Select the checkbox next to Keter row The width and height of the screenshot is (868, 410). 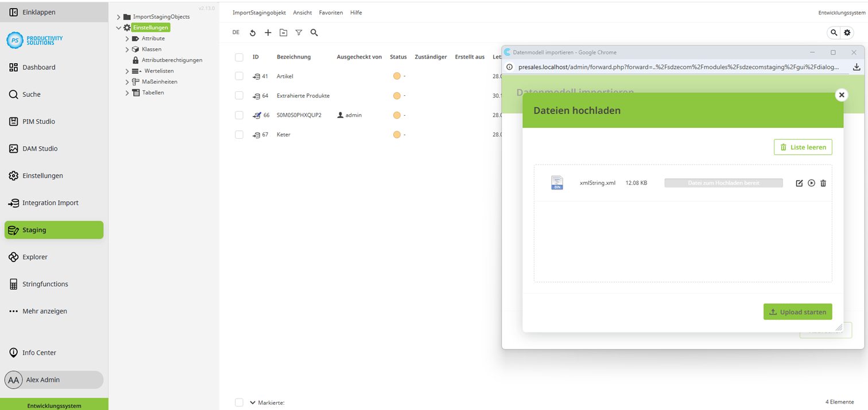pyautogui.click(x=239, y=135)
